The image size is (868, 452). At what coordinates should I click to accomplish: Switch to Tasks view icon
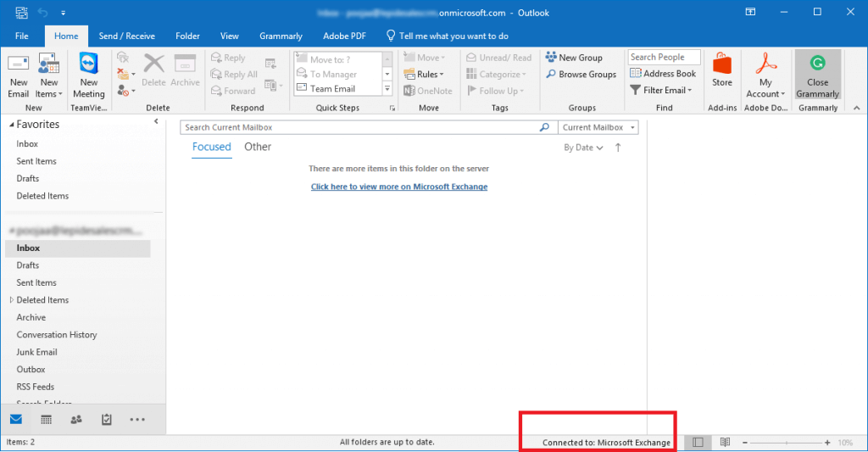pos(106,419)
